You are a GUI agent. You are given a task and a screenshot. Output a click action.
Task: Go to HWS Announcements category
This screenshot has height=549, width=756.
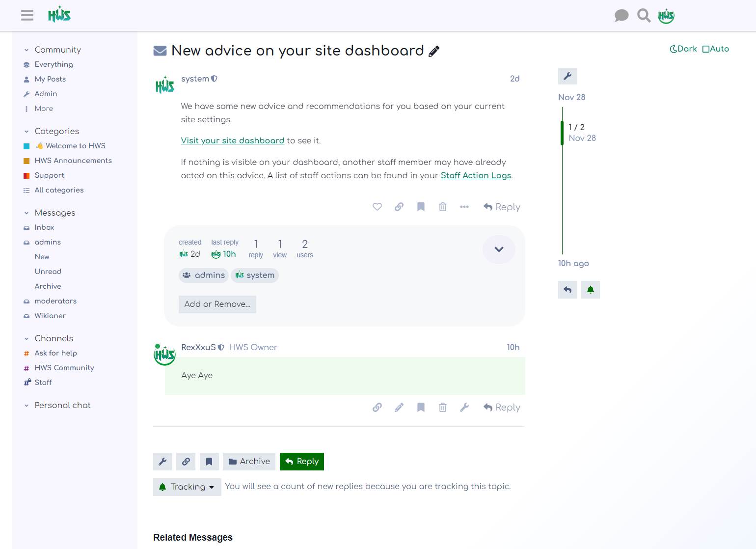73,161
